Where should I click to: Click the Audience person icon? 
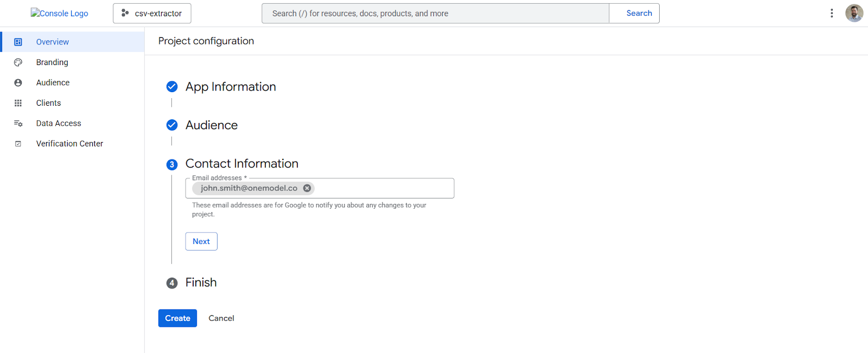[x=18, y=83]
